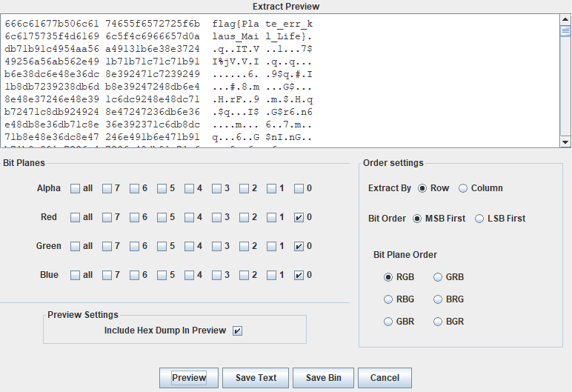Click hex value '666c61677b506c61' in preview
Screen dimensions: 572x392
52,24
